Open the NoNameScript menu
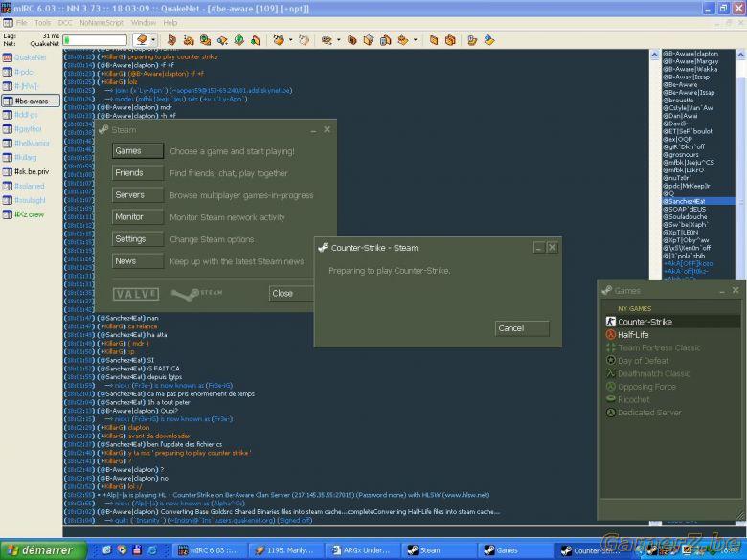Image resolution: width=747 pixels, height=560 pixels. (102, 22)
